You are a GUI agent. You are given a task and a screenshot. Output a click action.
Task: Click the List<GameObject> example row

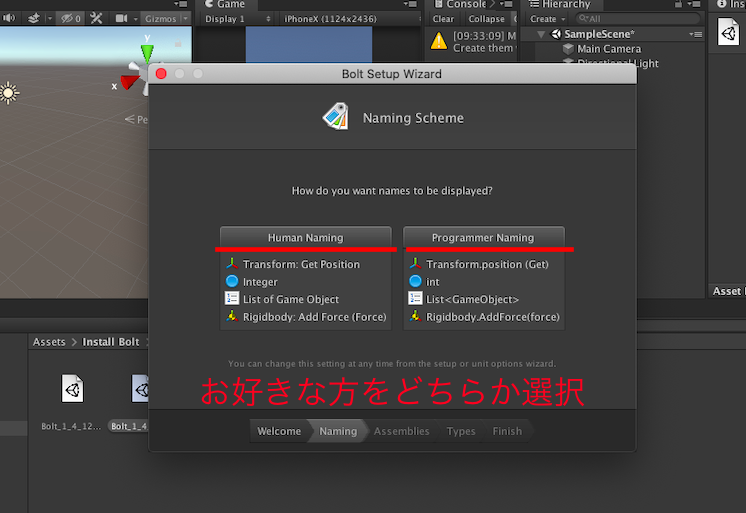464,299
